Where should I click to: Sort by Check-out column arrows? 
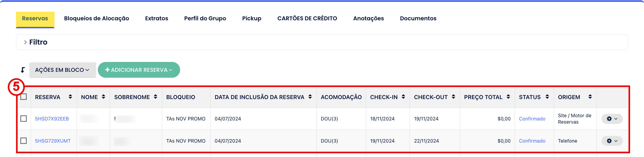453,97
